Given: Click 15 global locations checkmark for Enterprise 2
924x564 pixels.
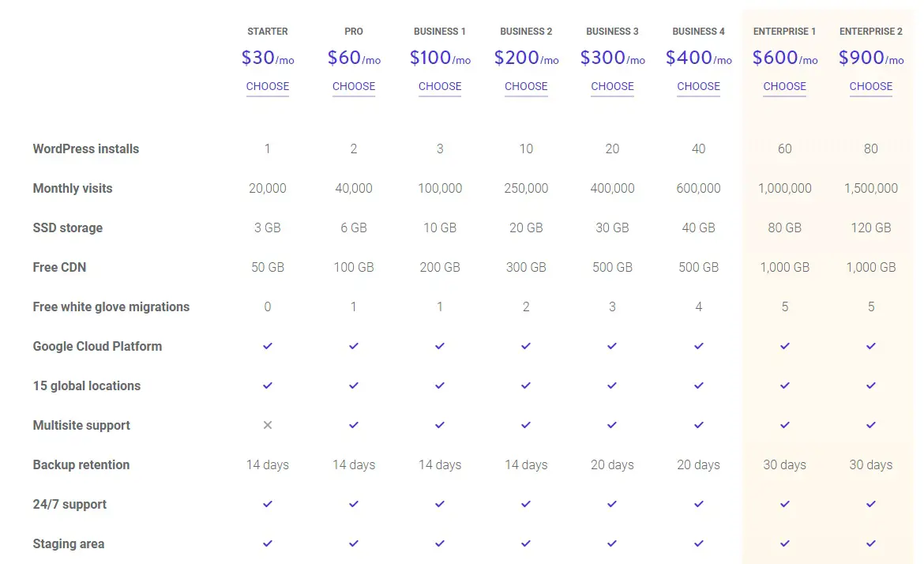Looking at the screenshot, I should tap(871, 385).
